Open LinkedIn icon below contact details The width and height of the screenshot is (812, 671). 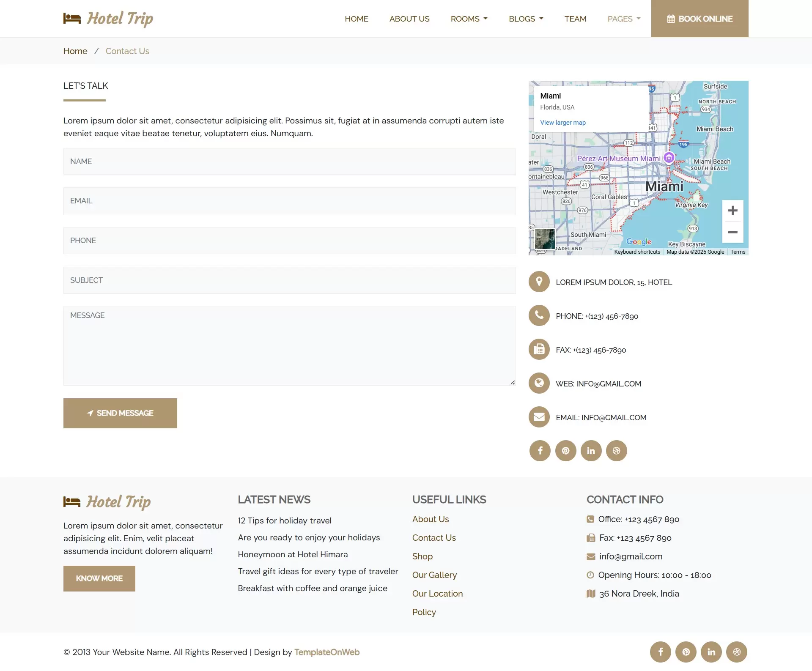(x=591, y=451)
